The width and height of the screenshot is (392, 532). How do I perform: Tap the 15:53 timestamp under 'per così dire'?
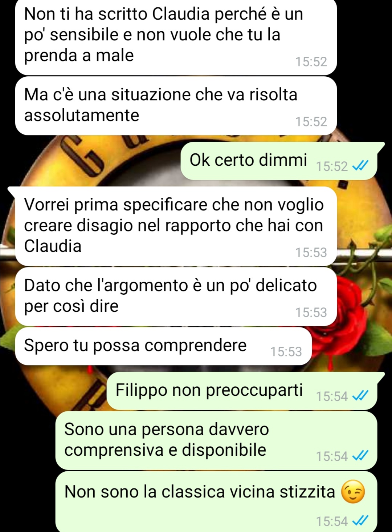coord(311,312)
